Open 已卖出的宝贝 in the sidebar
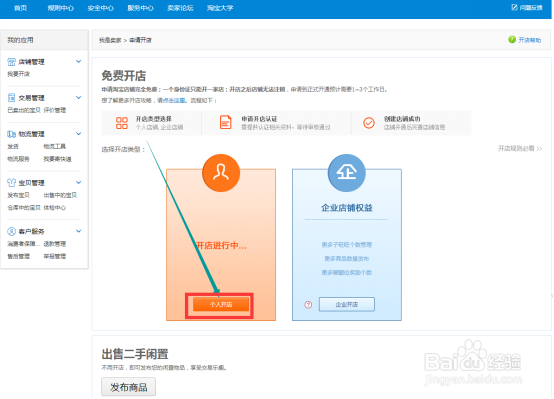554x399 pixels. (24, 110)
